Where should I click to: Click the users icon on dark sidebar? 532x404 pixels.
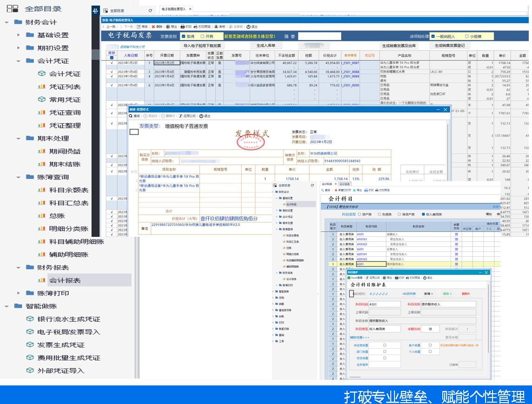95,11
